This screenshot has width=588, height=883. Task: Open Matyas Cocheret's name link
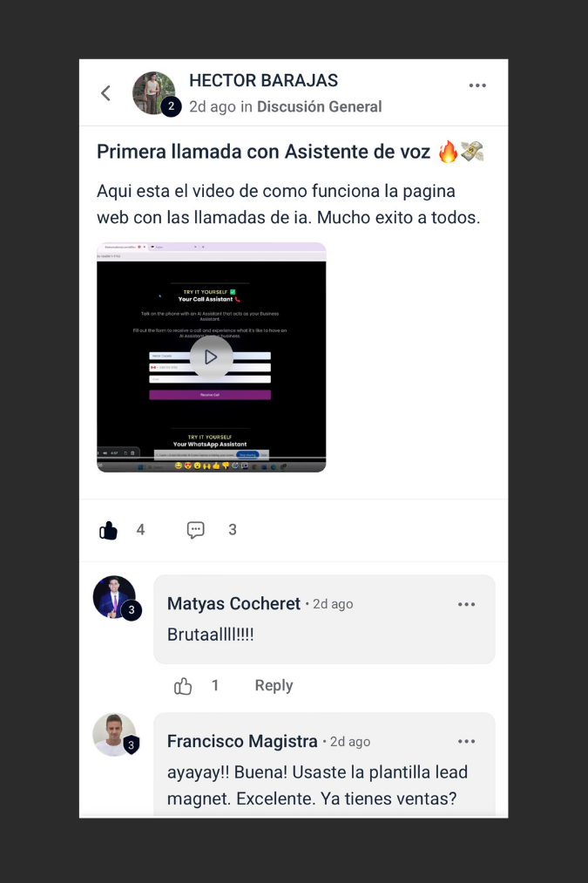coord(233,604)
